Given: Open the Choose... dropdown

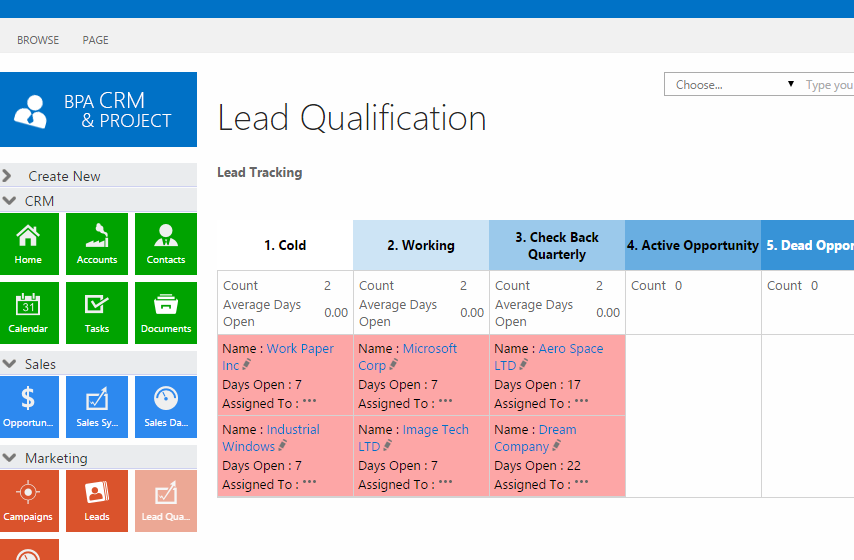Looking at the screenshot, I should [733, 84].
